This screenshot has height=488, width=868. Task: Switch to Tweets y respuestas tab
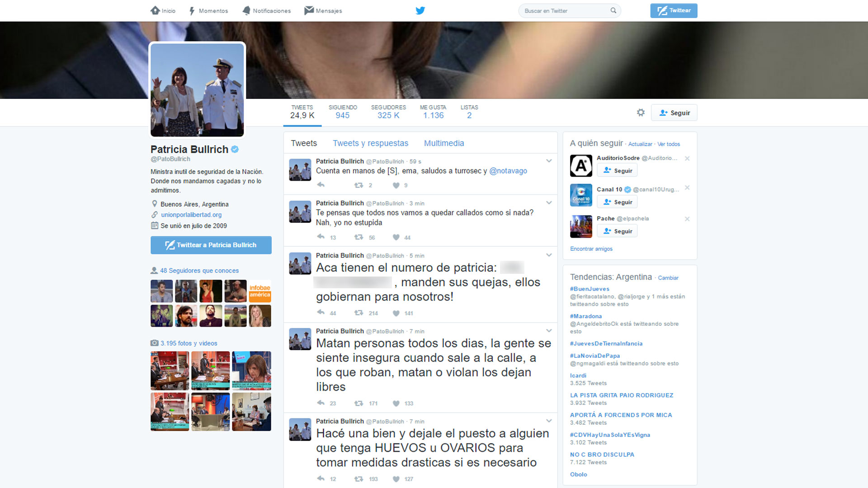(x=370, y=143)
